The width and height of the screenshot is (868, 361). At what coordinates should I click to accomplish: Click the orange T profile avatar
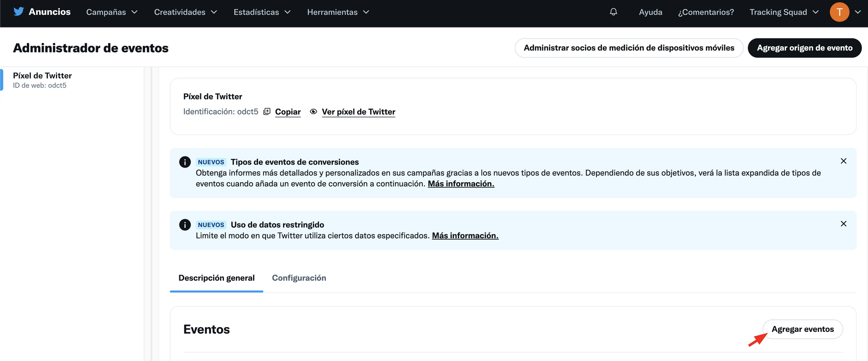click(x=839, y=12)
